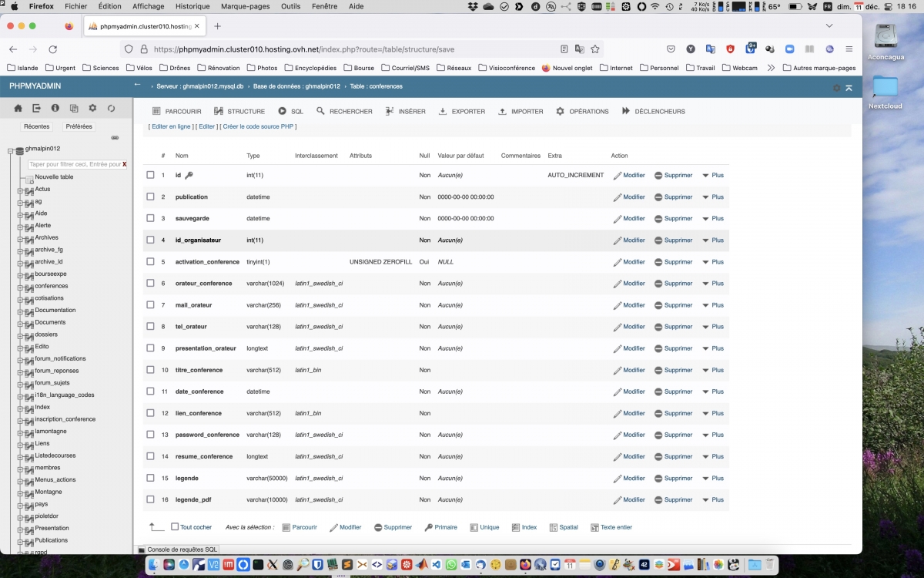Viewport: 924px width, 578px height.
Task: Tick the id_organisateur column checkbox
Action: pos(151,240)
